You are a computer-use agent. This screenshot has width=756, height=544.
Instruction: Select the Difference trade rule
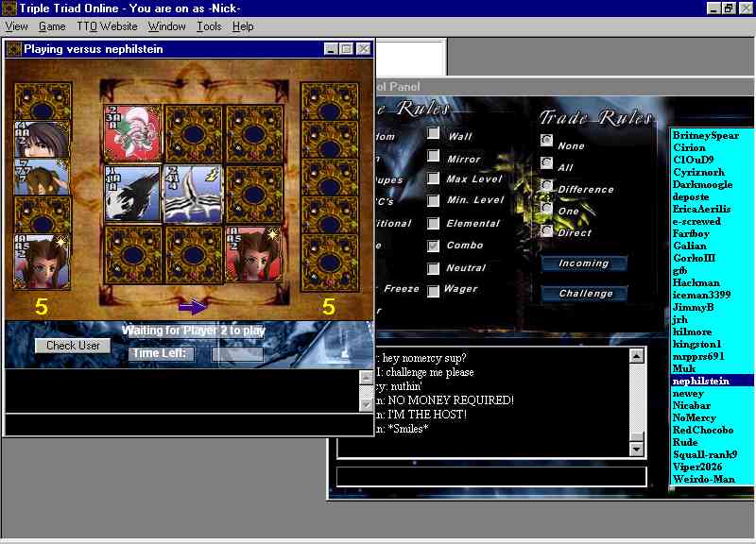tap(546, 185)
